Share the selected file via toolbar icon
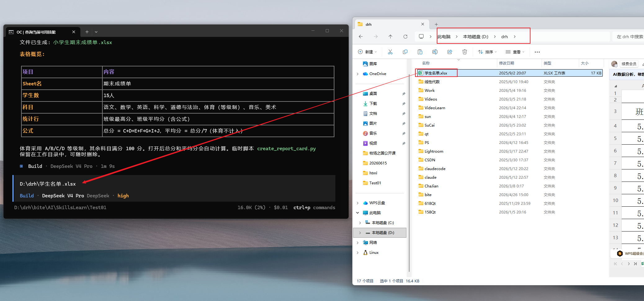Viewport: 644px width, 301px height. pos(449,52)
